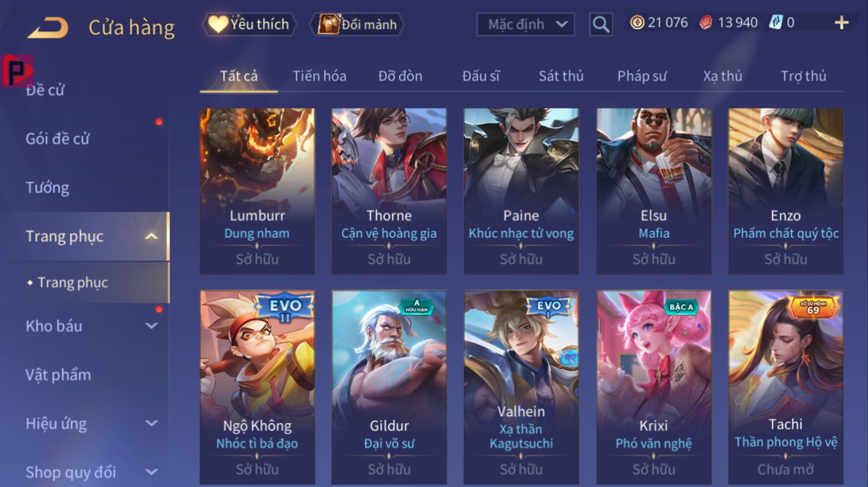
Task: Select the Sát thủ tab
Action: pos(561,75)
